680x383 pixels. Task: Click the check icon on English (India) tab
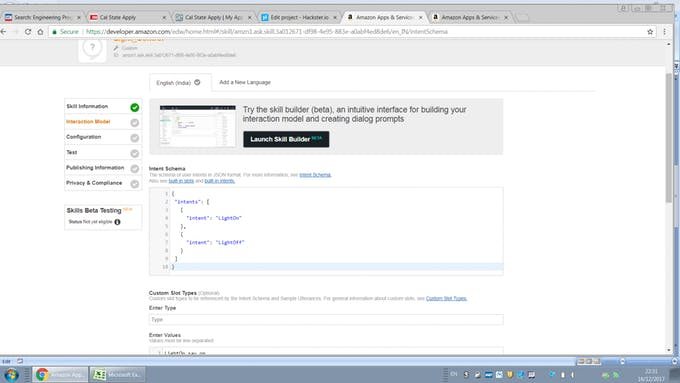pos(197,82)
